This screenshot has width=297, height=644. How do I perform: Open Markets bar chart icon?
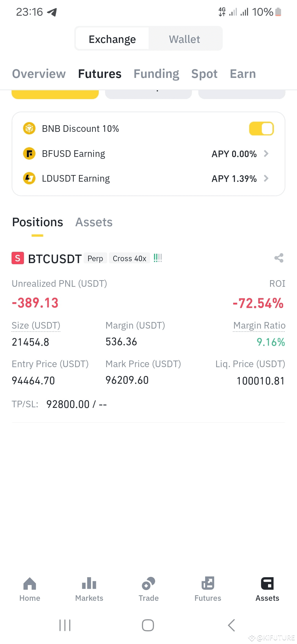point(89,583)
